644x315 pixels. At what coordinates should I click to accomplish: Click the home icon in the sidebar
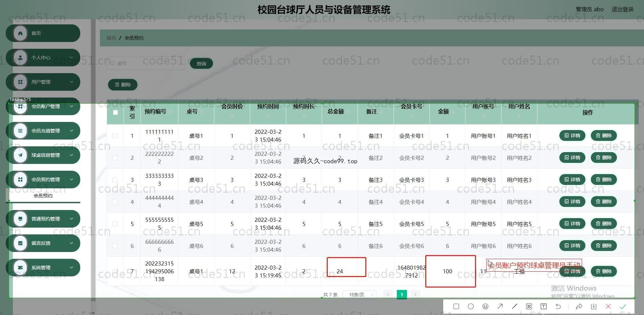click(20, 33)
